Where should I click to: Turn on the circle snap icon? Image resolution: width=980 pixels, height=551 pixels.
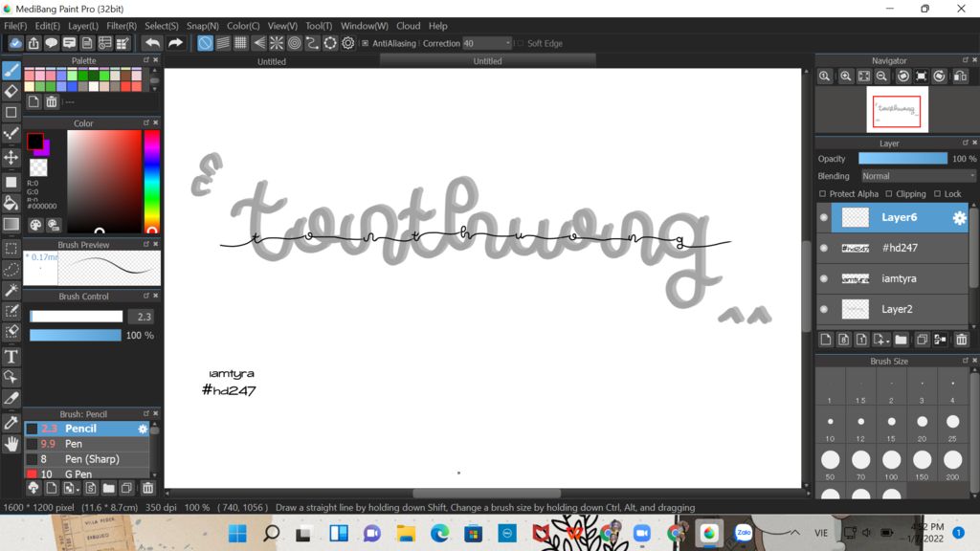295,43
